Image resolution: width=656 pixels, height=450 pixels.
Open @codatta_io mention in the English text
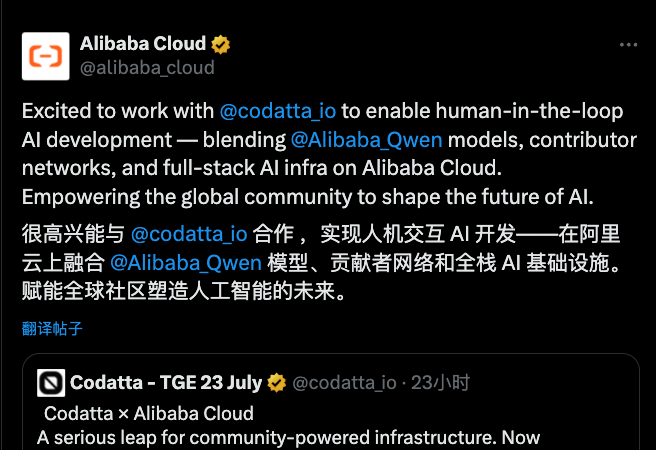[278, 111]
